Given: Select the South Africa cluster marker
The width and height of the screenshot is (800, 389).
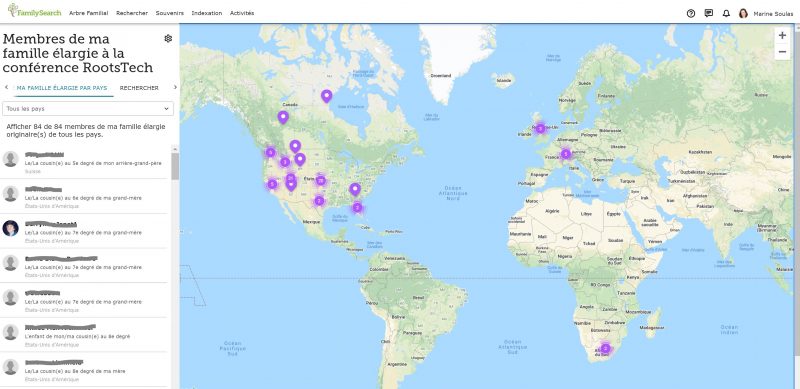Looking at the screenshot, I should 605,348.
